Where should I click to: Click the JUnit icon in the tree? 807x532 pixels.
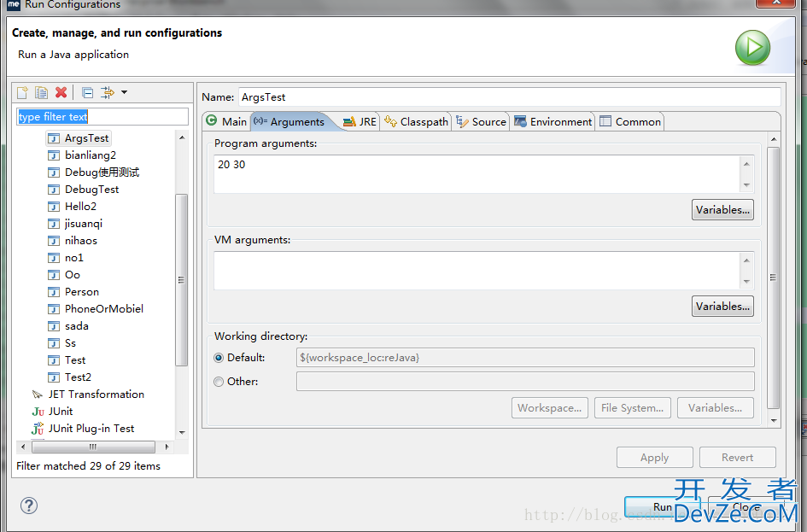[38, 412]
